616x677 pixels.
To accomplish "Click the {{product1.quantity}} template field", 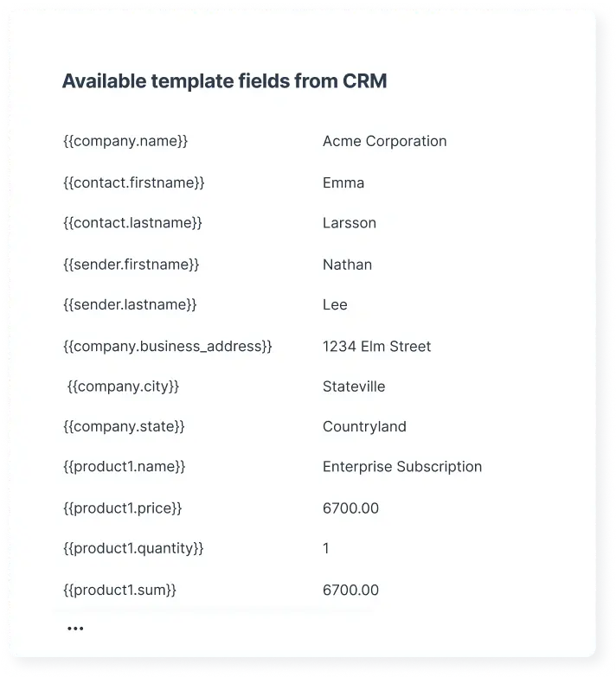I will tap(133, 548).
